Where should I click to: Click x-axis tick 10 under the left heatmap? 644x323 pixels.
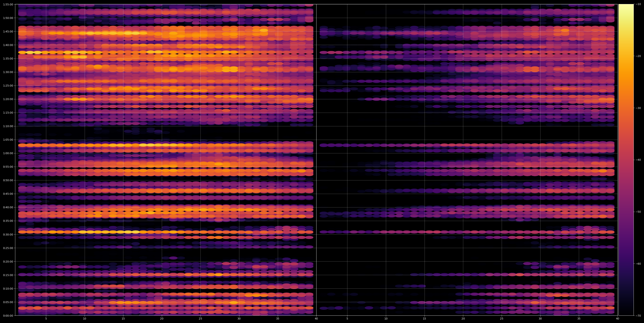point(84,319)
